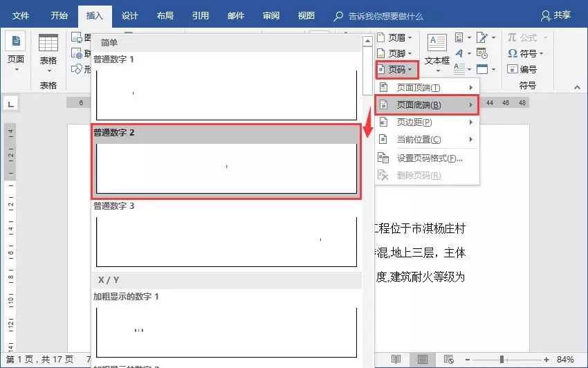Click the Shapes icon in the ribbon
The image size is (588, 368).
tap(77, 69)
